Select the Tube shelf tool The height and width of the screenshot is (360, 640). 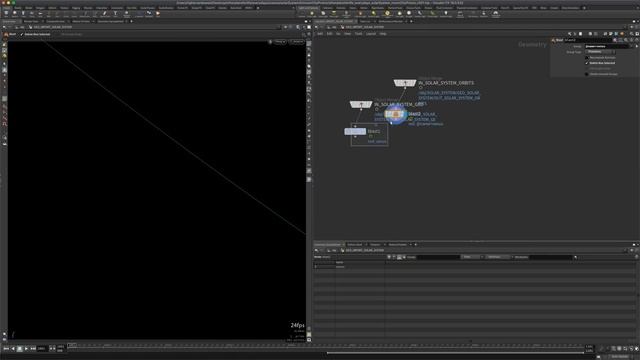pyautogui.click(x=23, y=13)
